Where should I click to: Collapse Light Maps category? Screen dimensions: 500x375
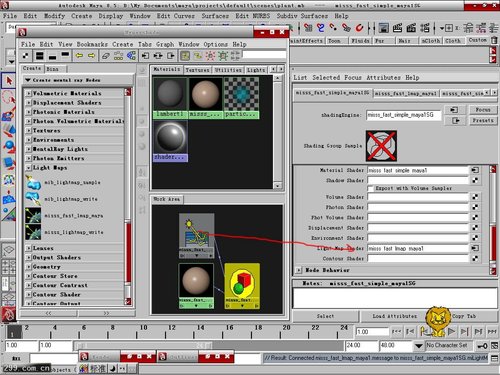[29, 168]
